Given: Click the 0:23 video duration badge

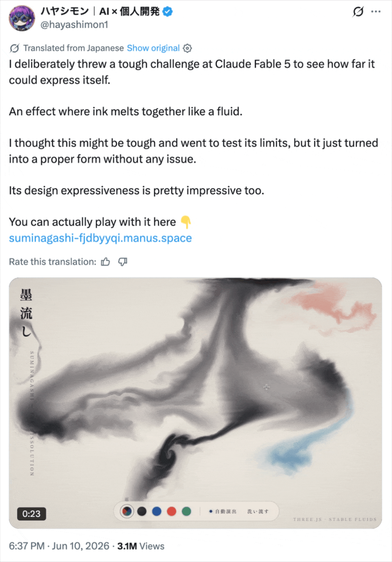Looking at the screenshot, I should click(x=31, y=514).
